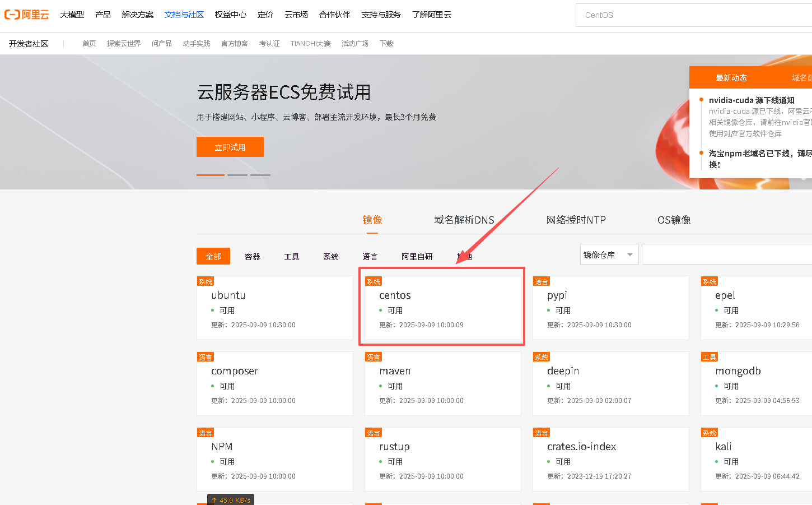Screen dimensions: 812x505
Task: Filter mirrors by 容器
Action: coord(253,256)
